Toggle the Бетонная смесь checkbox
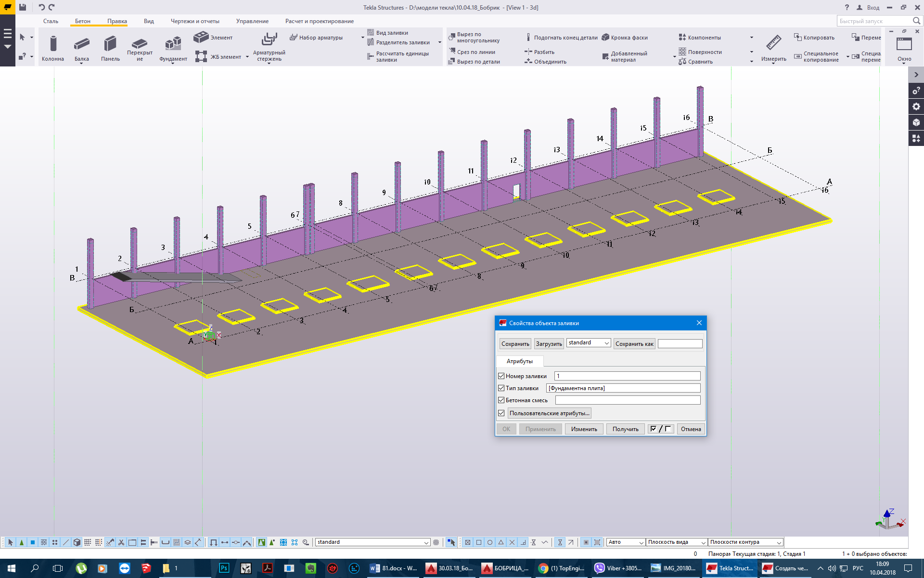The image size is (924, 578). pyautogui.click(x=501, y=400)
